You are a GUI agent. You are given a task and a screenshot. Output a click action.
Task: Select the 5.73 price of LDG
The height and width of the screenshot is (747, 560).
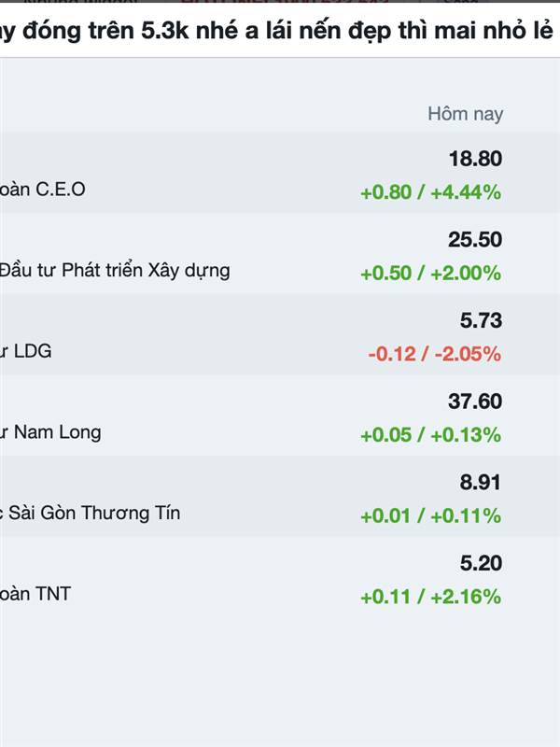[x=481, y=320]
